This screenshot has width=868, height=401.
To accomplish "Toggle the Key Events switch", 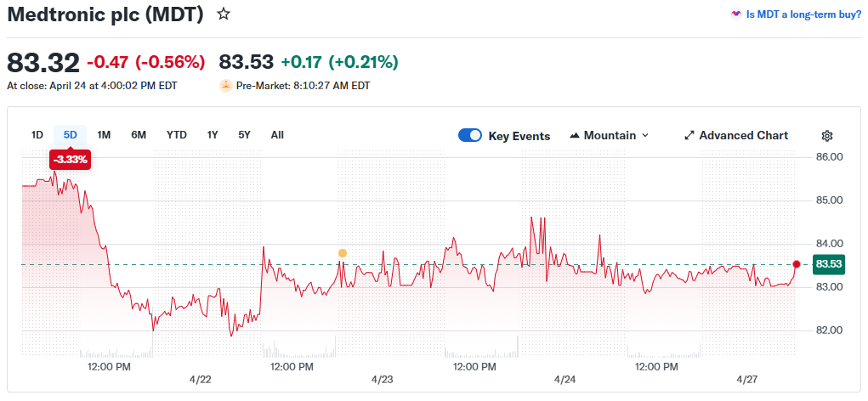I will 470,136.
